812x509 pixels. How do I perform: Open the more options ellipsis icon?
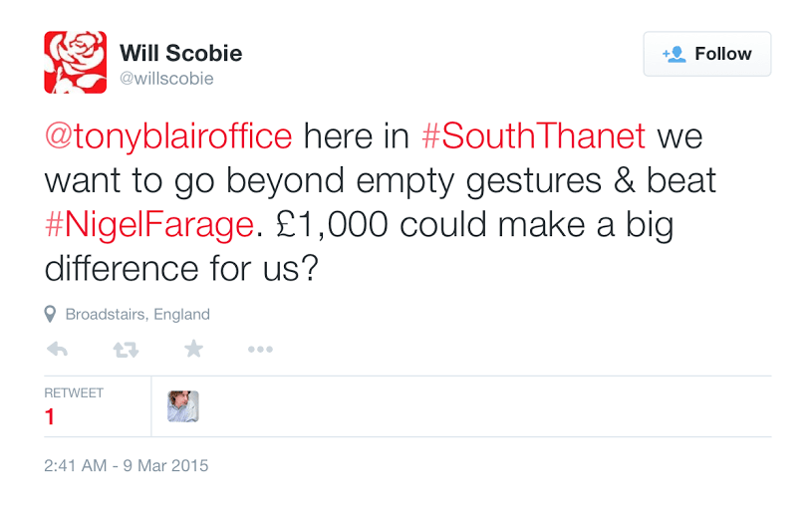tap(260, 350)
